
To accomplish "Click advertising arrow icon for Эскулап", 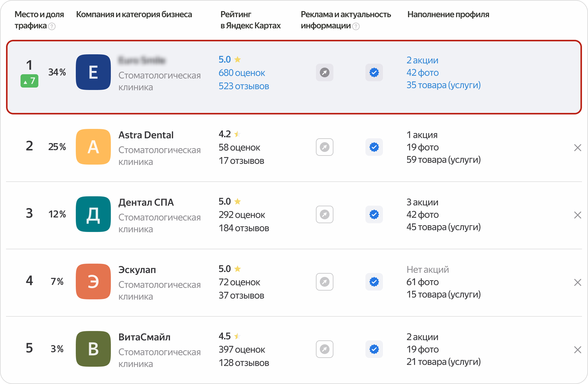I will coord(324,282).
